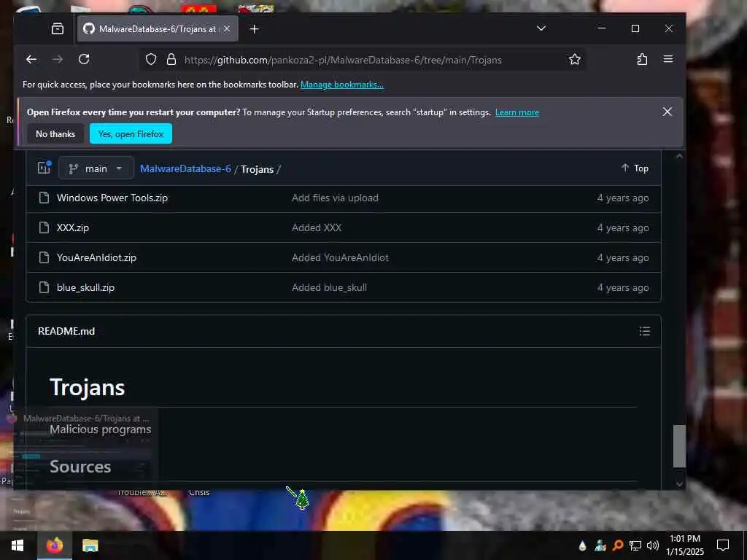Open the Firefox recent browsing view icon
This screenshot has height=560, width=747.
(57, 29)
